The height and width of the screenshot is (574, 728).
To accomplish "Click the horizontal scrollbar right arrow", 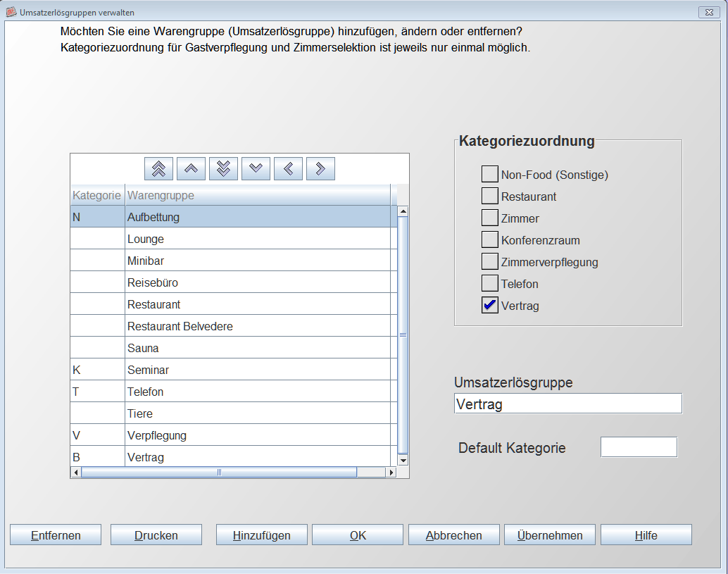I will [x=391, y=473].
